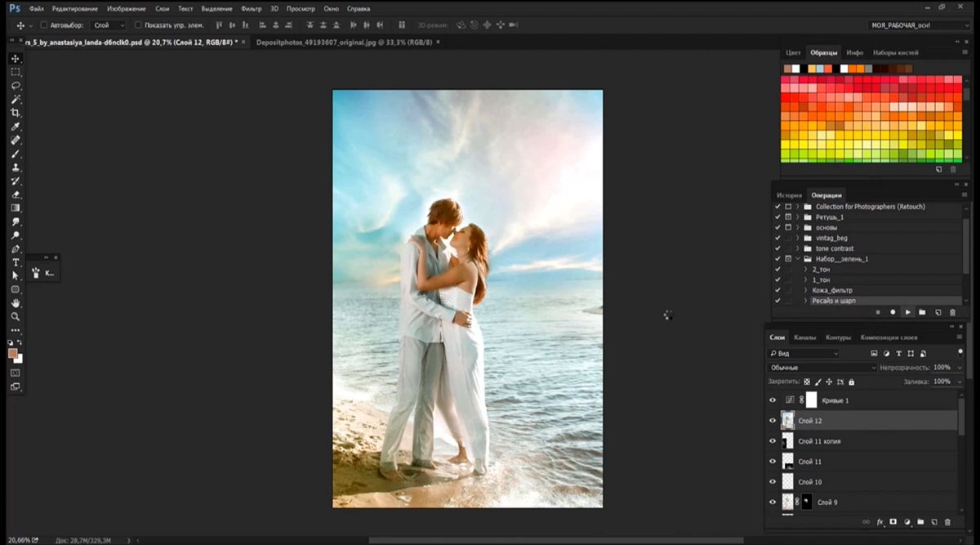
Task: Select the Pen tool
Action: click(x=16, y=248)
